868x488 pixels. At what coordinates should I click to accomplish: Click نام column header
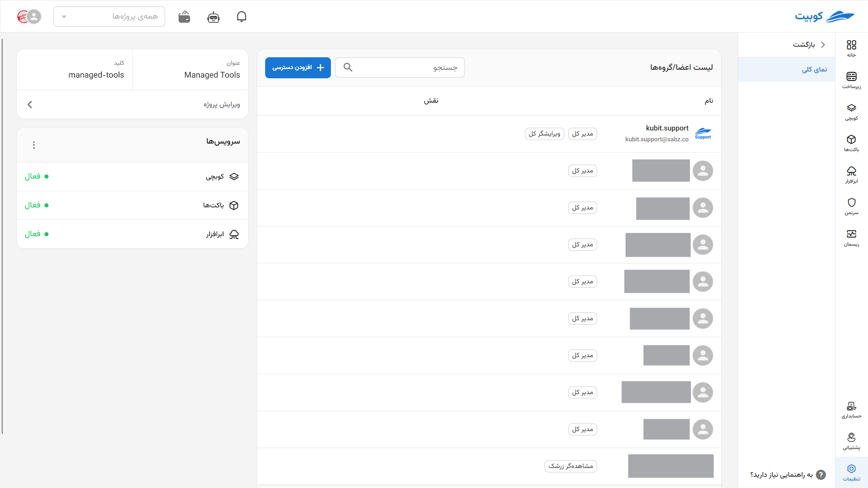pos(709,101)
